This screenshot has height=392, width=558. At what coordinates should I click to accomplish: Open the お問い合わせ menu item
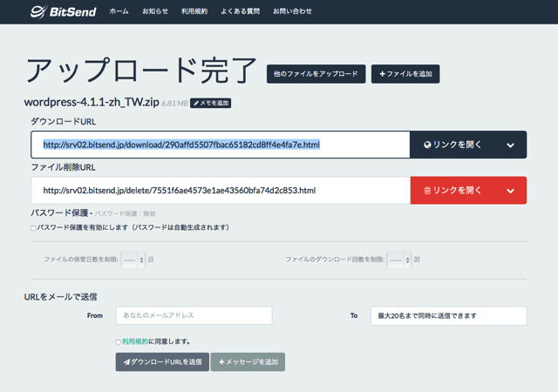pos(293,11)
